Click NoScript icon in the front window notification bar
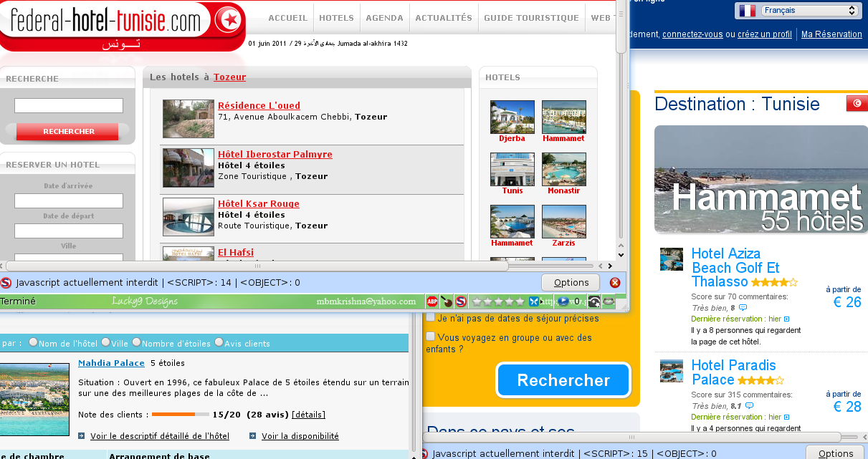868x459 pixels. coord(6,282)
